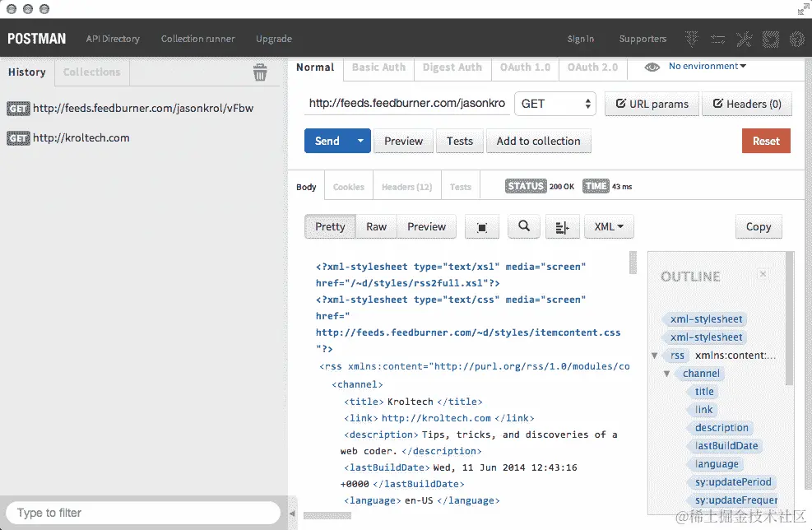Open the Supporters link
This screenshot has height=530, width=812.
[643, 39]
